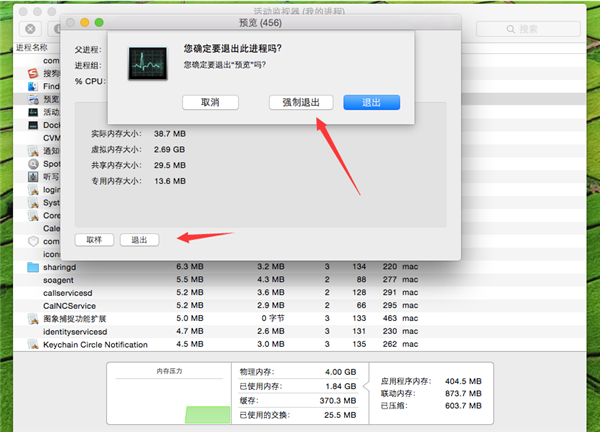Click the Dock process icon
This screenshot has height=432, width=600.
pos(34,125)
